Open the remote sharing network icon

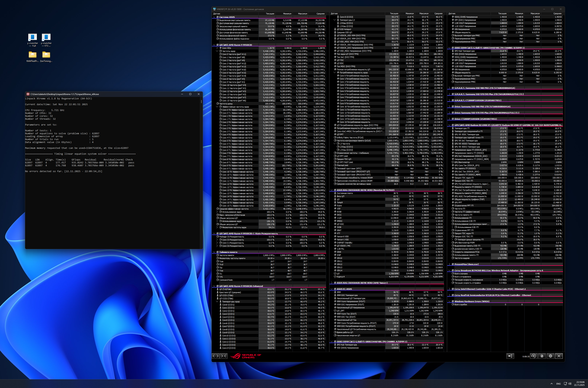click(510, 356)
